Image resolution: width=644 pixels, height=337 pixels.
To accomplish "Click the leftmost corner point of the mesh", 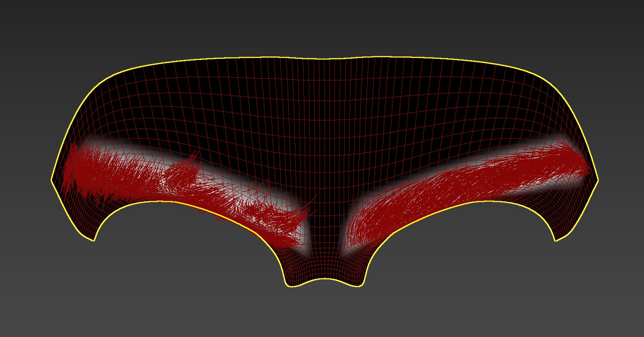I will click(52, 180).
